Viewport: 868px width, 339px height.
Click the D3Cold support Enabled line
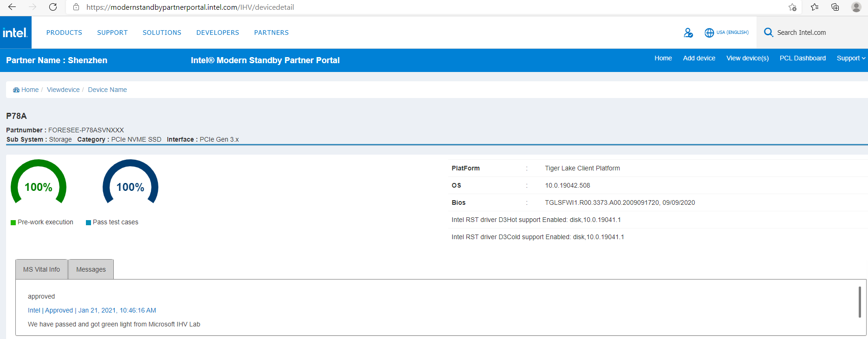point(538,237)
